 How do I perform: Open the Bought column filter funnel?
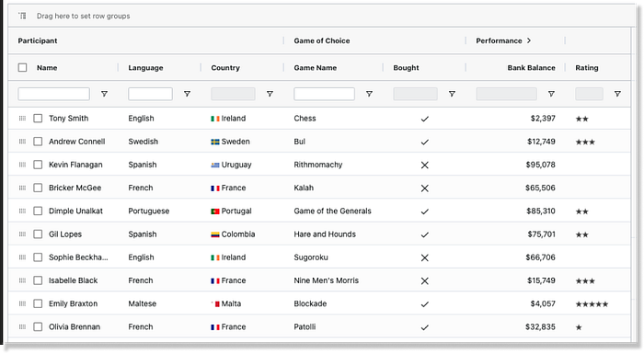(452, 94)
